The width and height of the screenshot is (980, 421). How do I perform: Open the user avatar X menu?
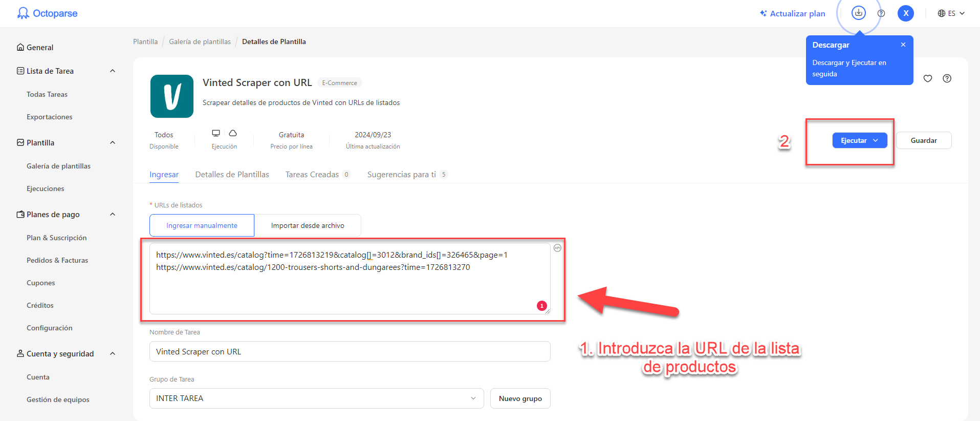click(906, 13)
